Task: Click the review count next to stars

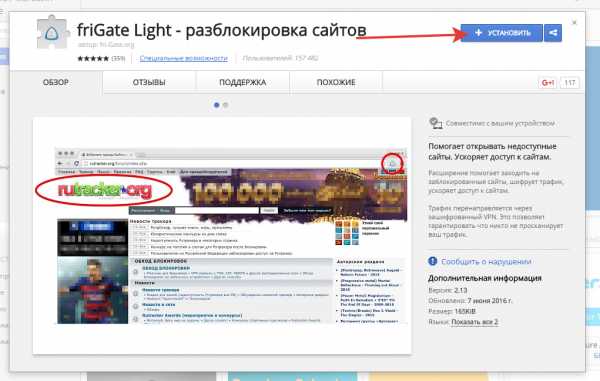Action: click(118, 59)
